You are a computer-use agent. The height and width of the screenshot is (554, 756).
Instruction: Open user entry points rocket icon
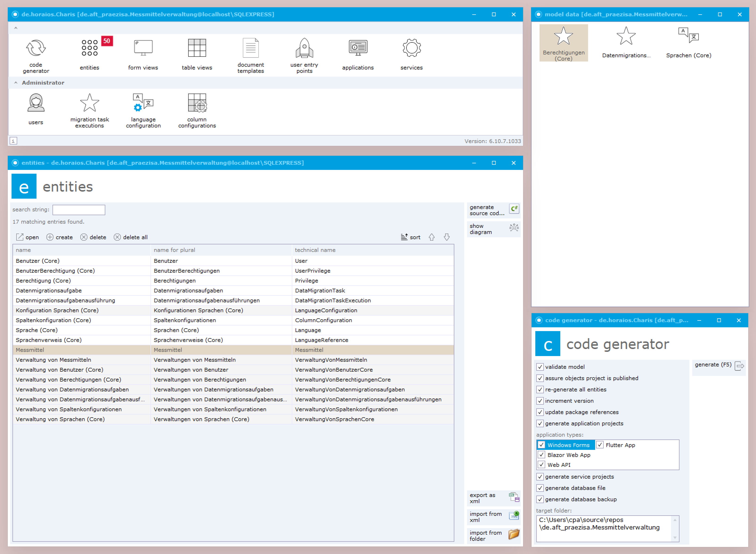(304, 55)
